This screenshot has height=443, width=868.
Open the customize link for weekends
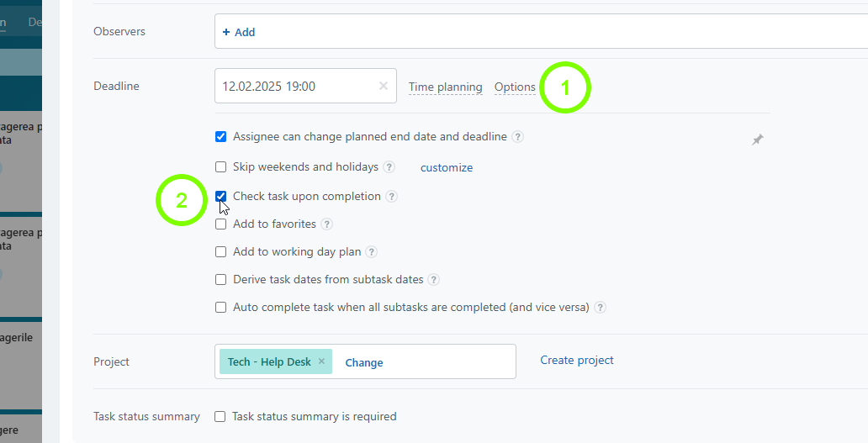tap(446, 167)
